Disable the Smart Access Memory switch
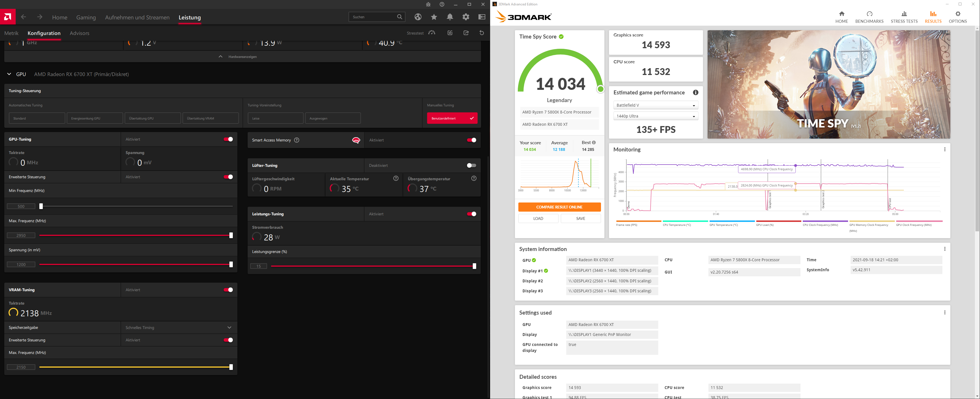Image resolution: width=980 pixels, height=399 pixels. 471,140
